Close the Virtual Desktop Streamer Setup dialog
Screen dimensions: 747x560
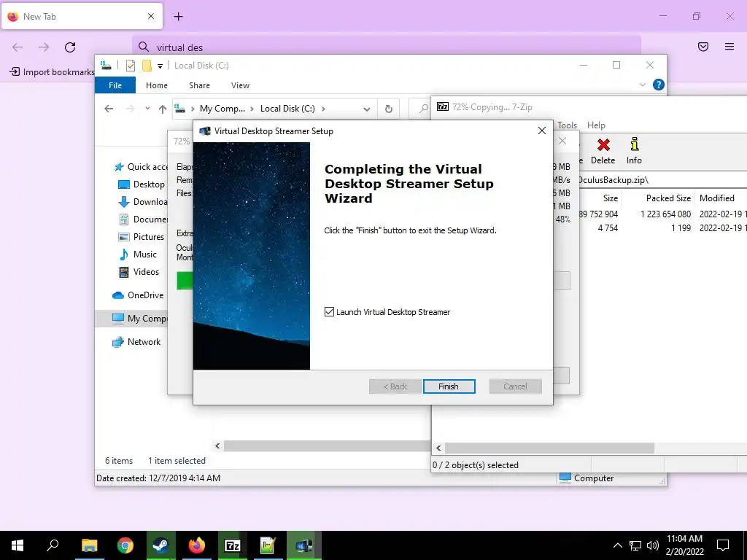(x=542, y=131)
